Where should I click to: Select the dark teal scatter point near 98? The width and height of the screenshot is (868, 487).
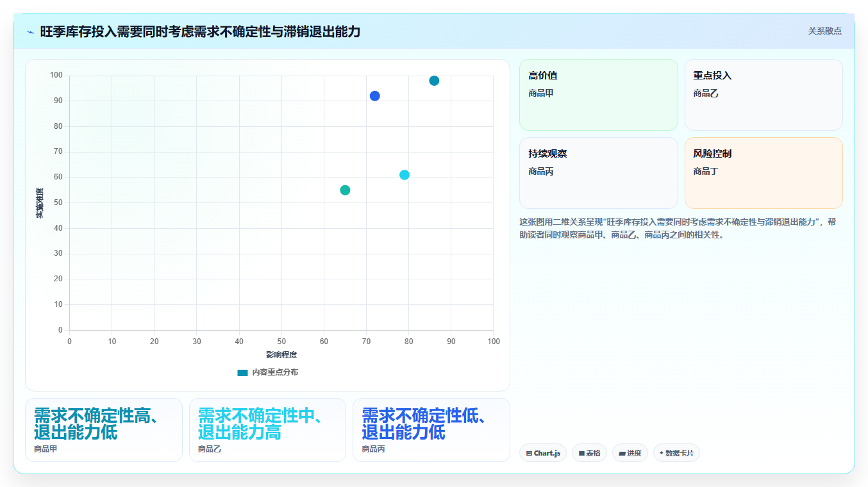pos(434,81)
